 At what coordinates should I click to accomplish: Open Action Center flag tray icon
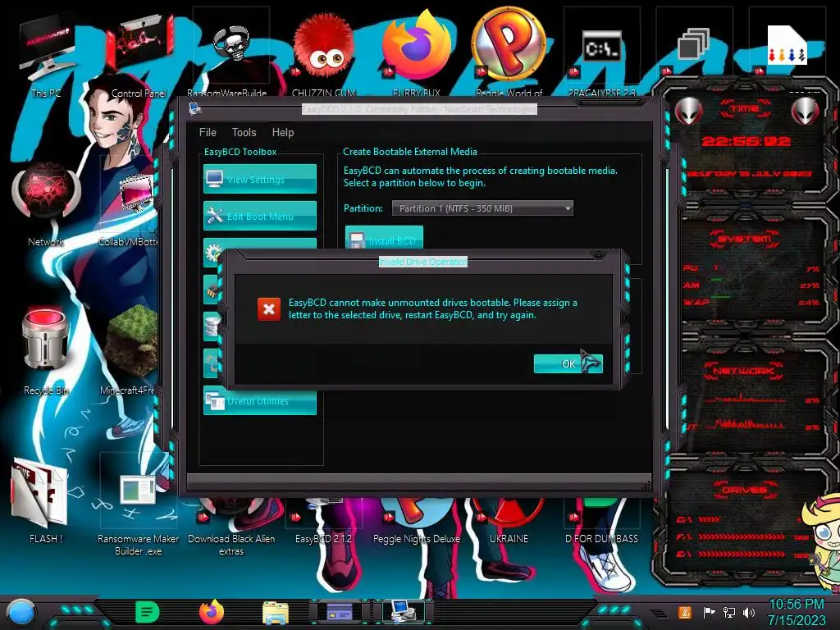click(x=709, y=612)
